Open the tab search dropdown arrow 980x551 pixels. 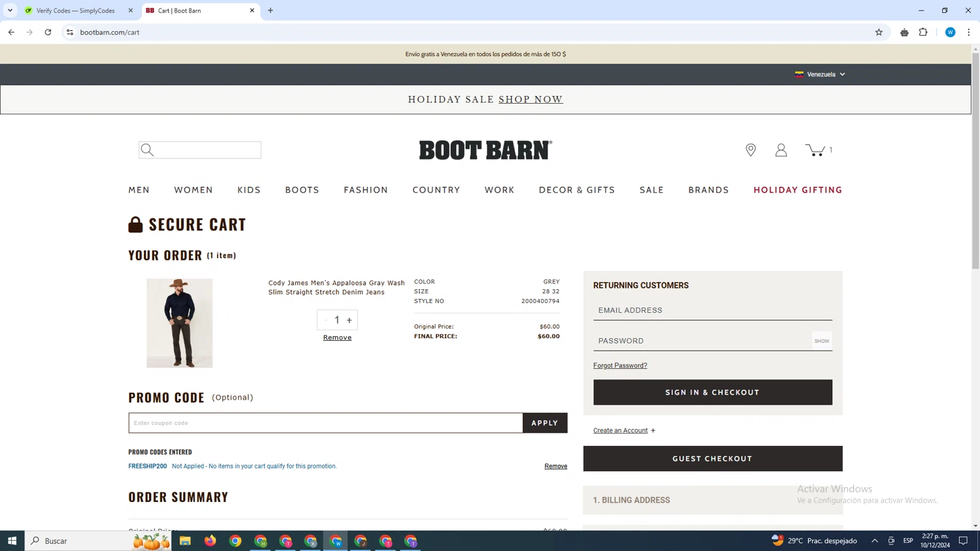[10, 10]
